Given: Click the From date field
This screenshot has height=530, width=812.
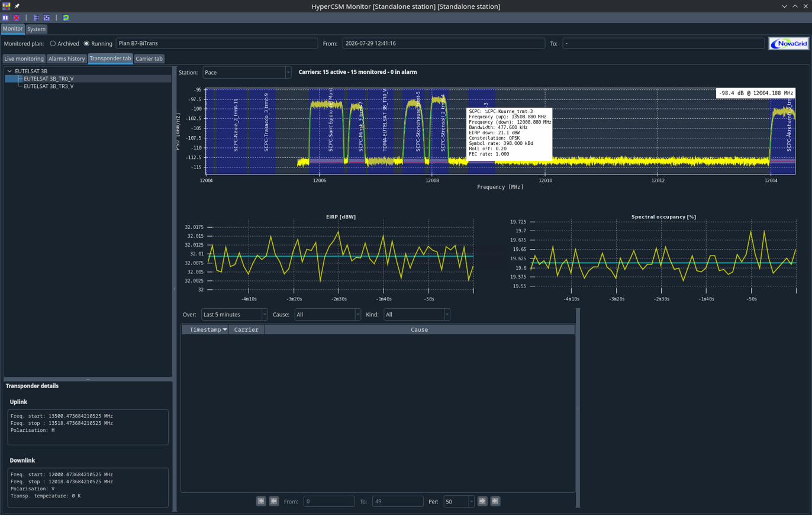Looking at the screenshot, I should [x=443, y=43].
